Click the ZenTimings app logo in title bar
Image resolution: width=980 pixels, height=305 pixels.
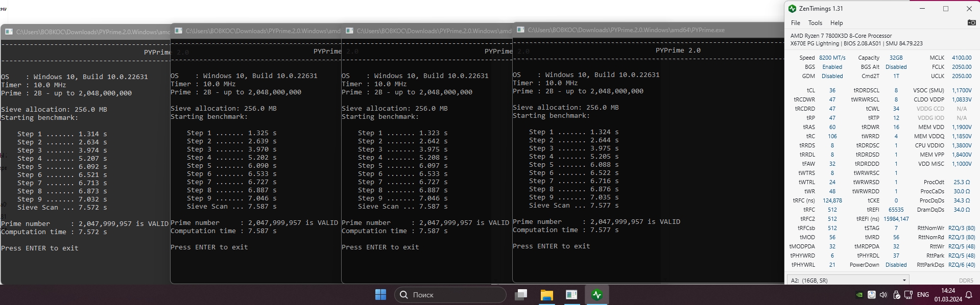792,9
